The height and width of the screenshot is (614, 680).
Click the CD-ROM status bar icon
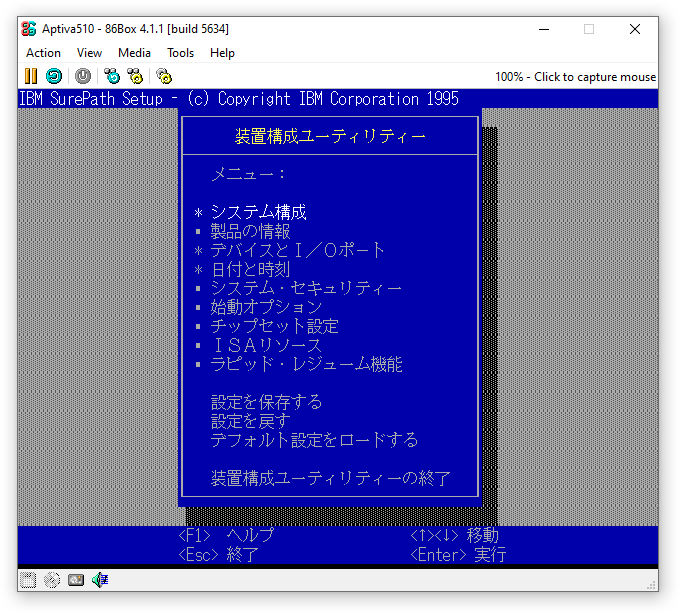pyautogui.click(x=52, y=580)
